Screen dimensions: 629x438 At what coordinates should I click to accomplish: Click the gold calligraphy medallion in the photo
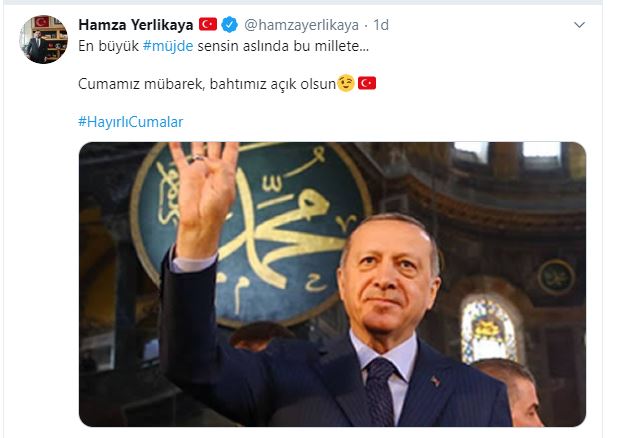coord(251,234)
